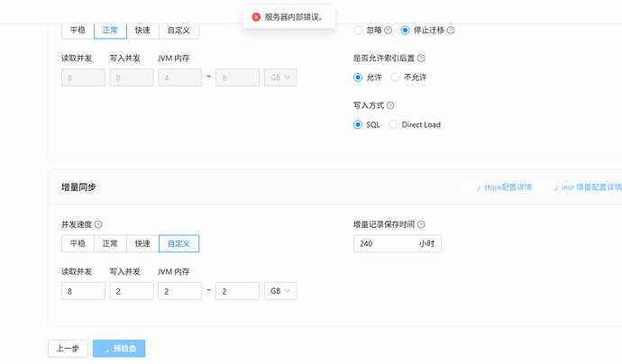The image size is (622, 364).
Task: Click the 增量同步 section heading
Action: tap(78, 187)
